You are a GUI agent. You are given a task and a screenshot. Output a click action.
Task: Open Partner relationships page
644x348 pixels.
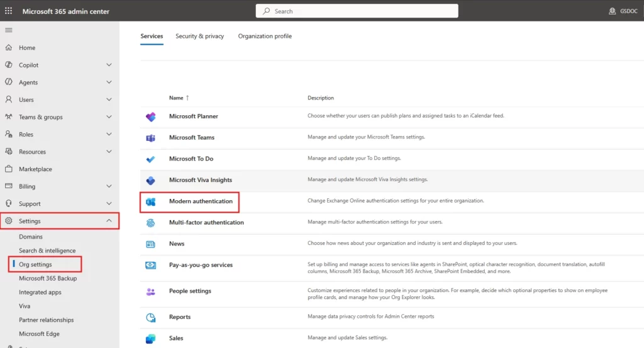[47, 320]
